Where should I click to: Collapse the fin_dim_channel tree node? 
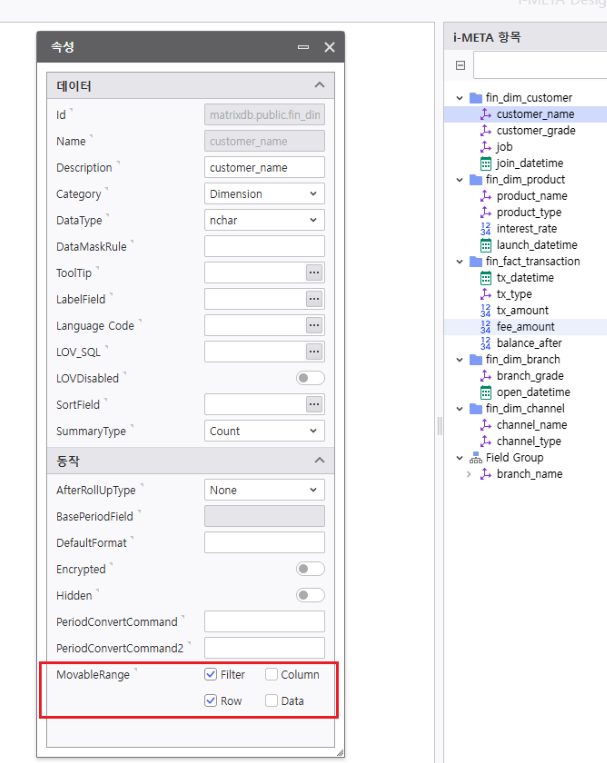460,408
